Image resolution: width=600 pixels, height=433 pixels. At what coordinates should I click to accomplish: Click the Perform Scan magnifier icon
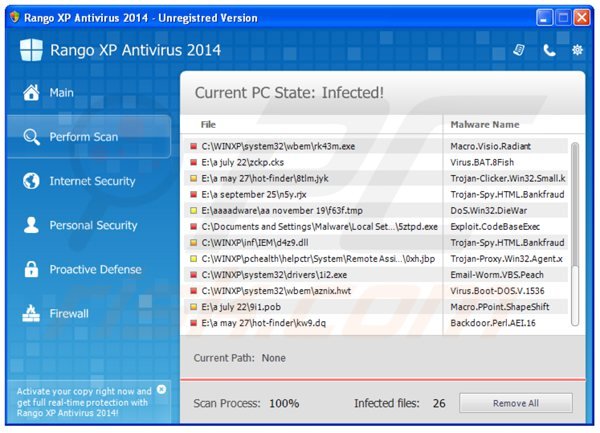point(31,137)
